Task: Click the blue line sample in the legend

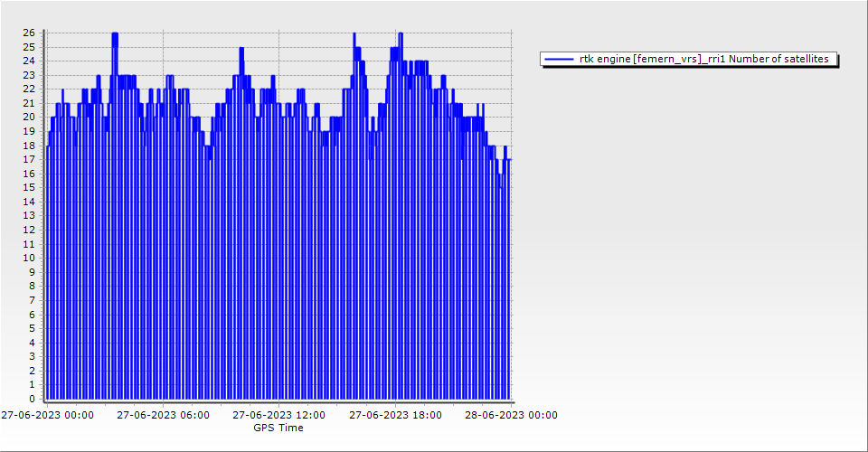Action: (x=561, y=59)
